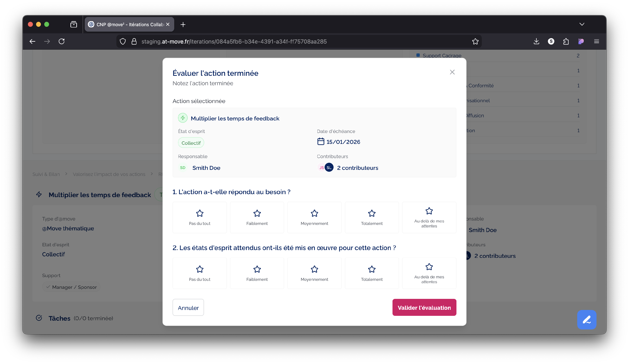629x364 pixels.
Task: Click the blue floating edit pen icon
Action: tap(586, 319)
